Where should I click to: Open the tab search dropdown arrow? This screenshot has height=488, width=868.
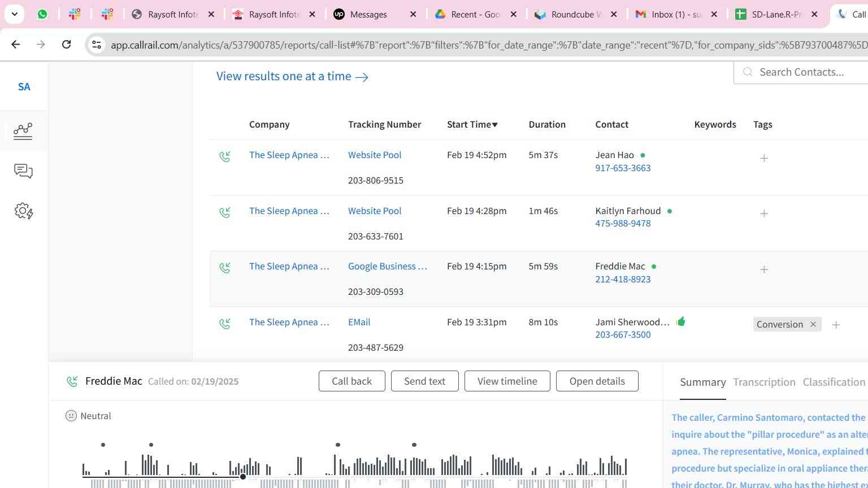click(x=14, y=14)
